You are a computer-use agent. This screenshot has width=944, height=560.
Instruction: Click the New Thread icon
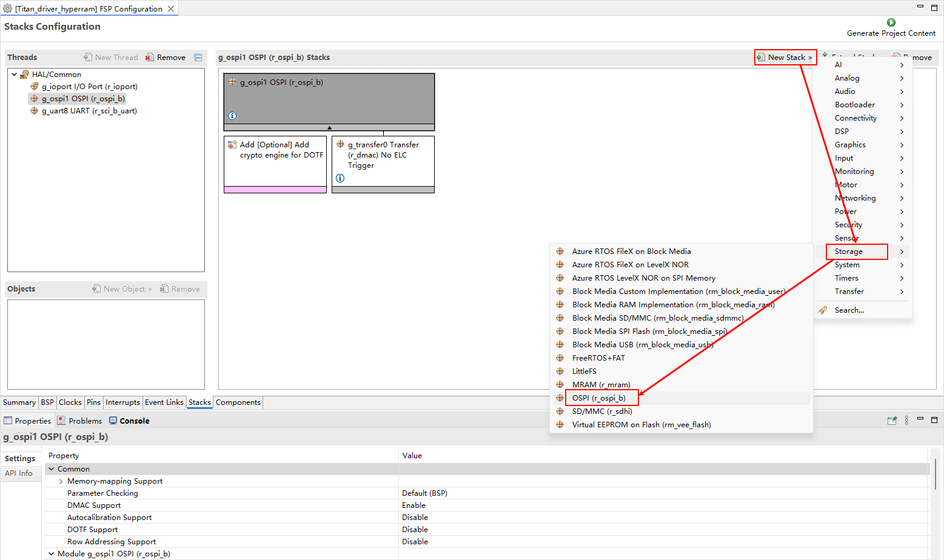(89, 58)
